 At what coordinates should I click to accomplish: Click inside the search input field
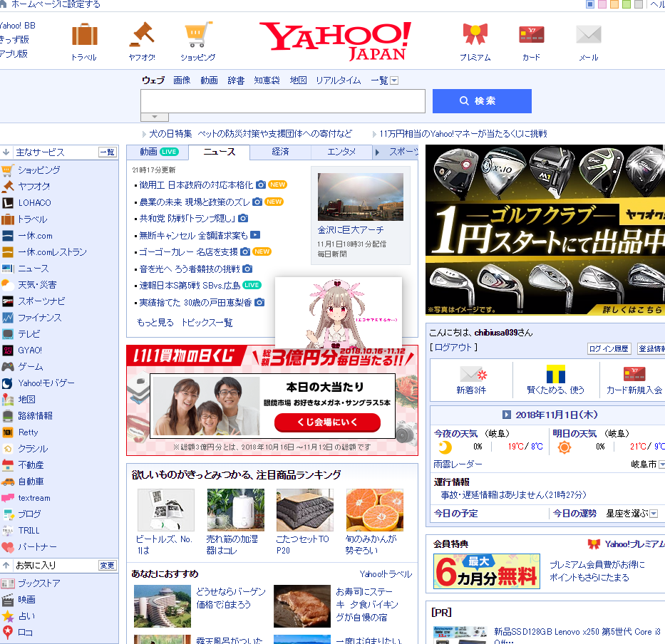pos(283,101)
